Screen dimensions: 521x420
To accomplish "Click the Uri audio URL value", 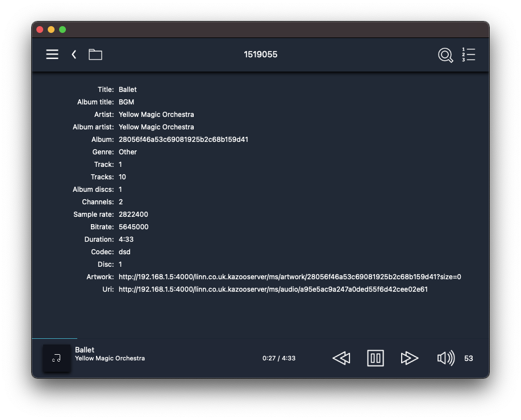I will [x=273, y=289].
